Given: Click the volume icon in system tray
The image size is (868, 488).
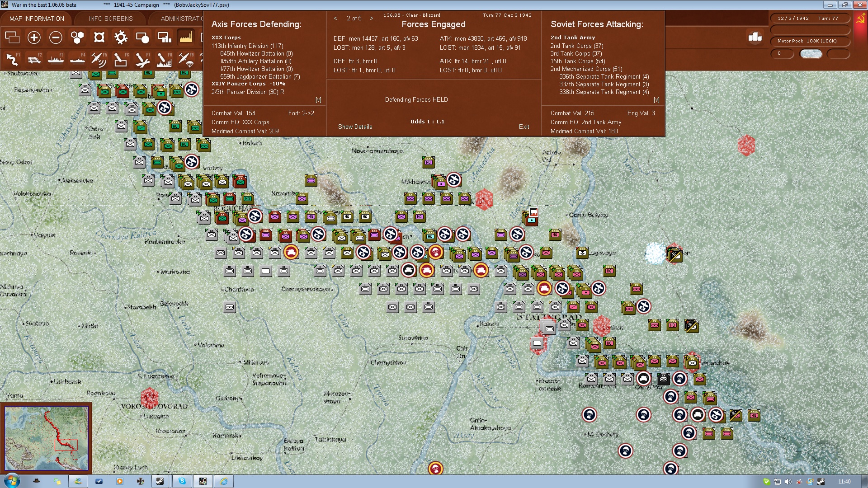Looking at the screenshot, I should point(788,482).
